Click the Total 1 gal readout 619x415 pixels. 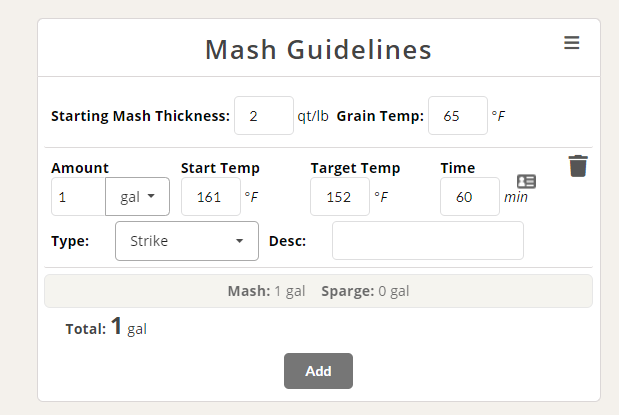(x=106, y=327)
